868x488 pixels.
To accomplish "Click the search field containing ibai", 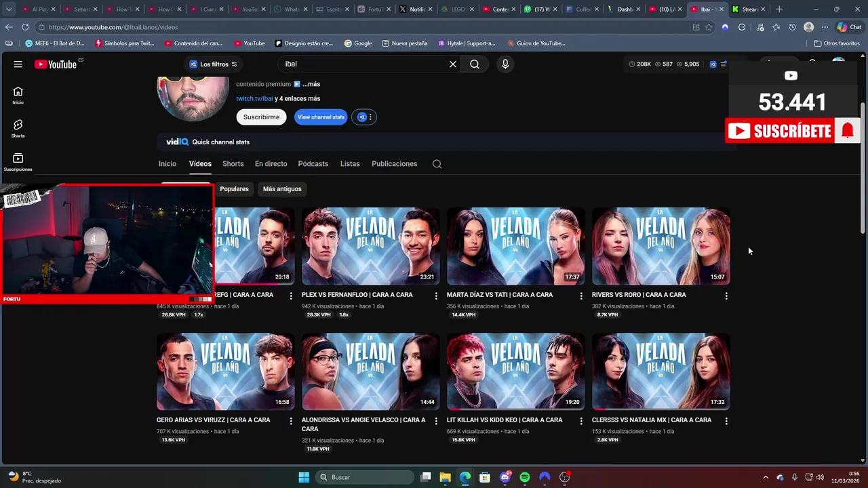I will tap(365, 64).
